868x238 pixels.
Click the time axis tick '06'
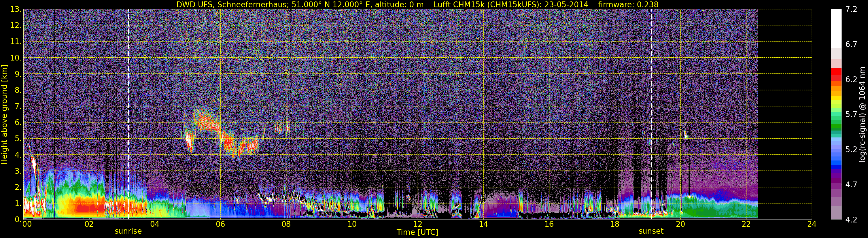pos(220,224)
